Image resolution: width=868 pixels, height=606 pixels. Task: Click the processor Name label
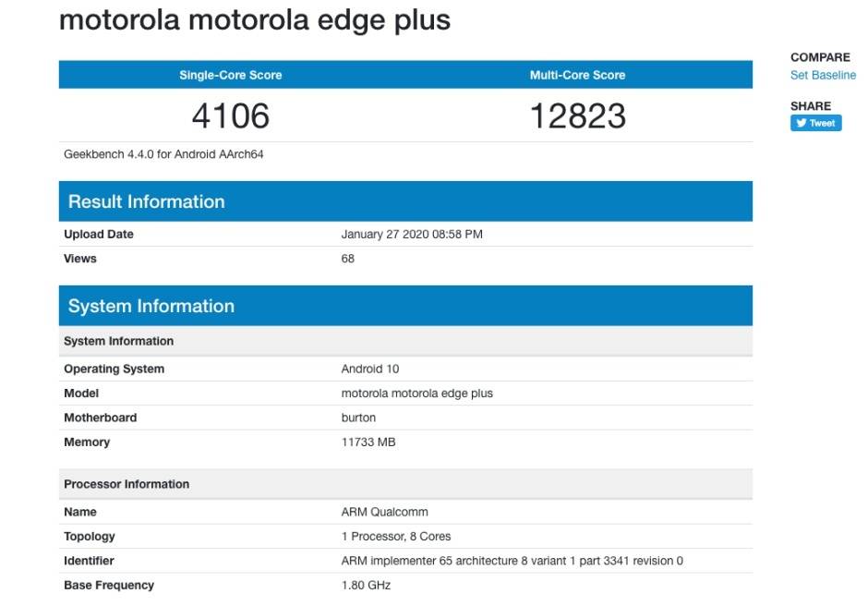click(79, 511)
